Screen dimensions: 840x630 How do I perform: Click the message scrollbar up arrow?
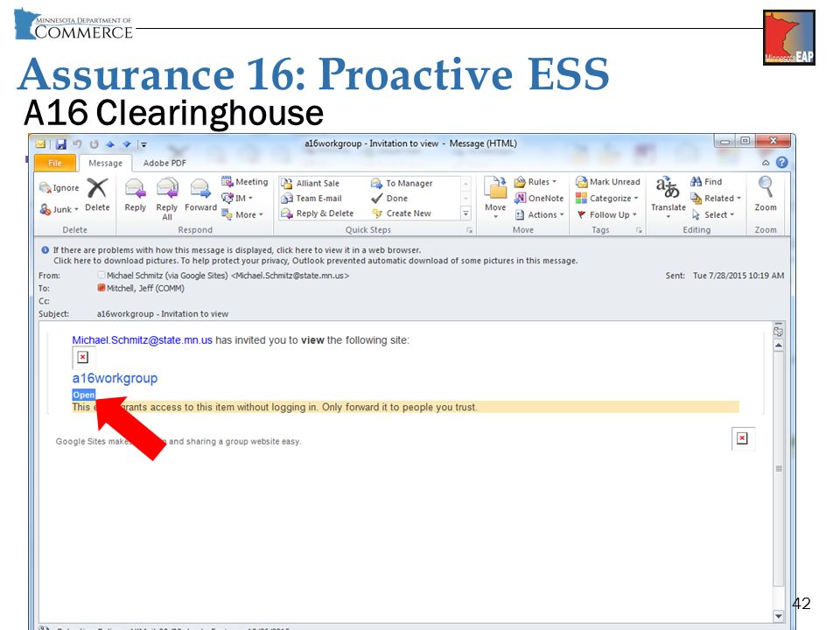[779, 346]
